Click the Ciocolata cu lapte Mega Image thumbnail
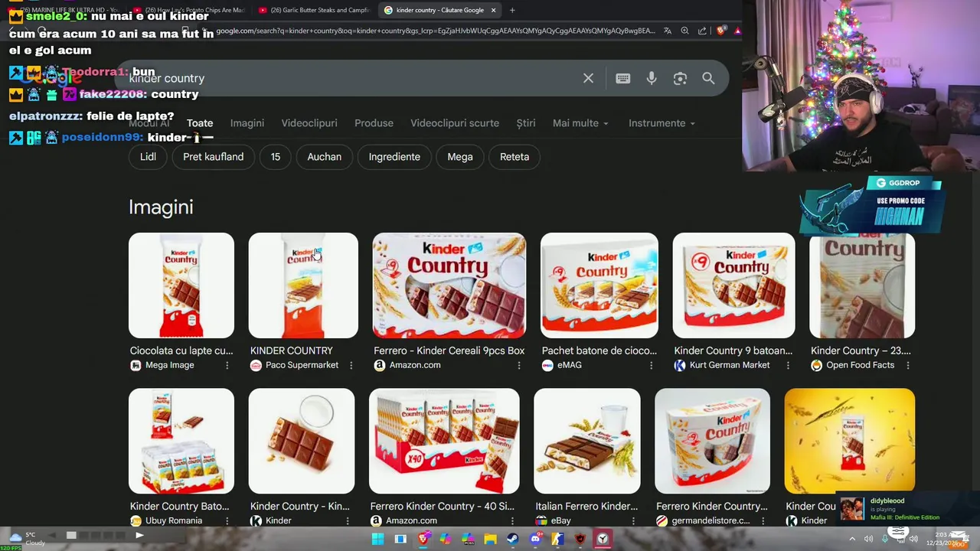 (181, 285)
